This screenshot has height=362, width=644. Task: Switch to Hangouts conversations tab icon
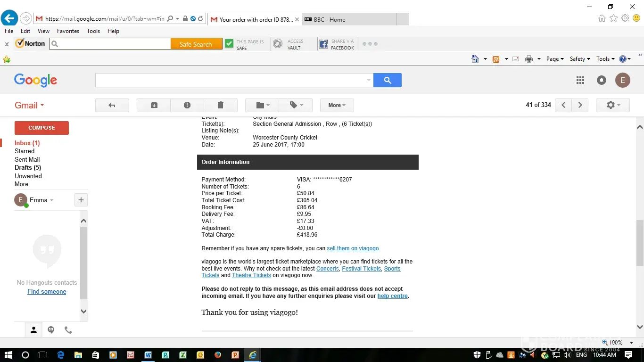click(x=51, y=330)
